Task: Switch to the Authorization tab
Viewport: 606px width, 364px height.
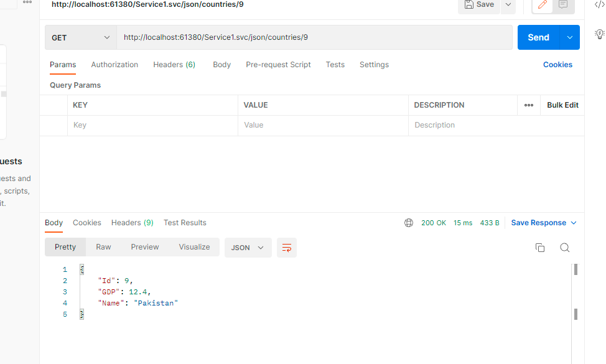Action: click(x=114, y=65)
